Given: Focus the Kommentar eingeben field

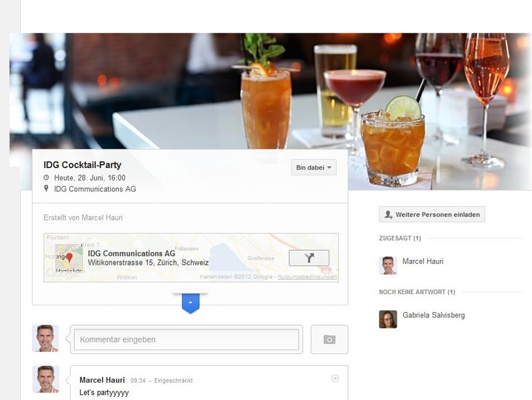Looking at the screenshot, I should point(186,339).
